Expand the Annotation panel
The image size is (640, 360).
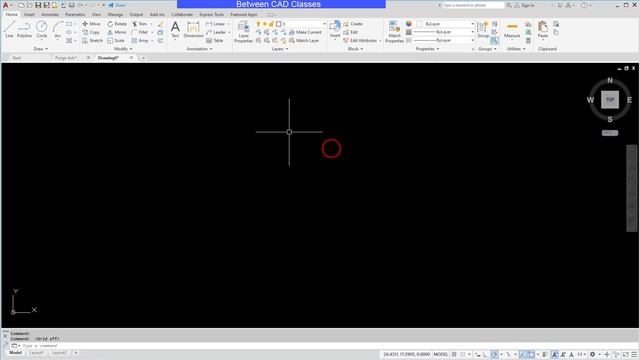tap(199, 49)
